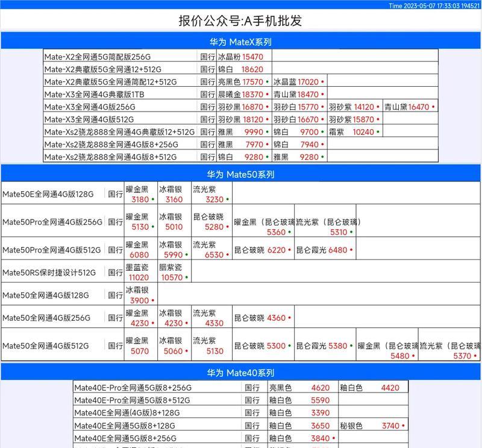Select model "Mate40E全网通5G版8+256G"
Image resolution: width=482 pixels, height=448 pixels.
[125, 438]
